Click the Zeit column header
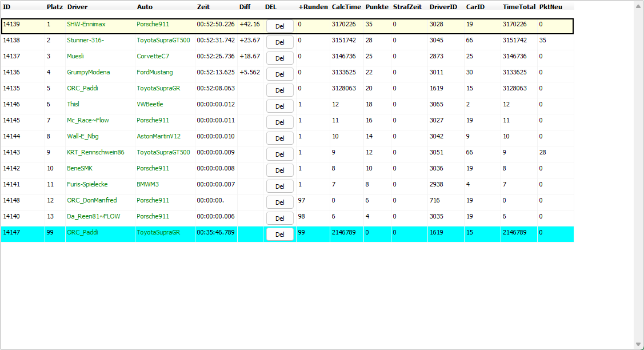 coord(203,7)
